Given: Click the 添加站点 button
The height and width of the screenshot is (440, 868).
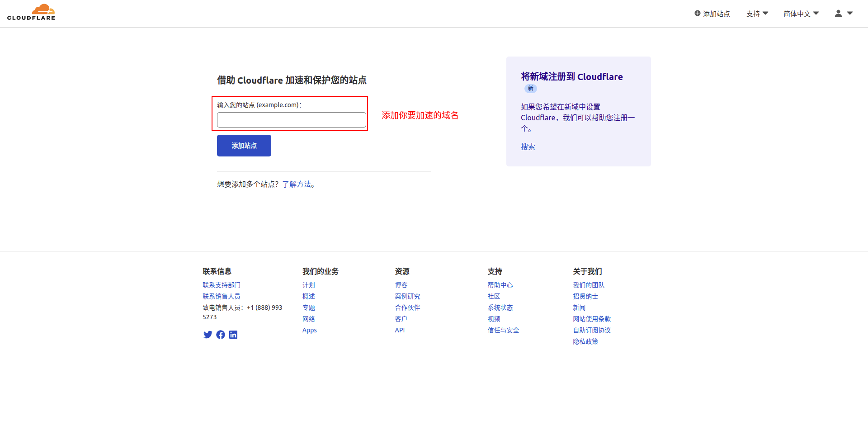Looking at the screenshot, I should (x=244, y=146).
